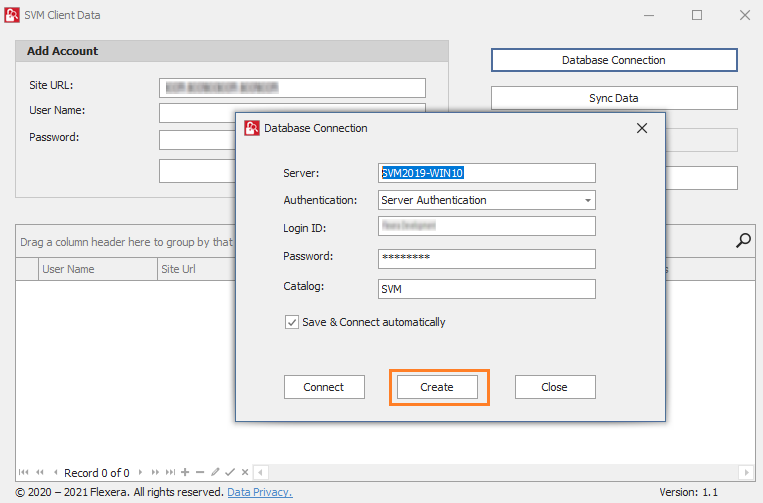The image size is (763, 503).
Task: Go to previous page of records
Action: 40,472
